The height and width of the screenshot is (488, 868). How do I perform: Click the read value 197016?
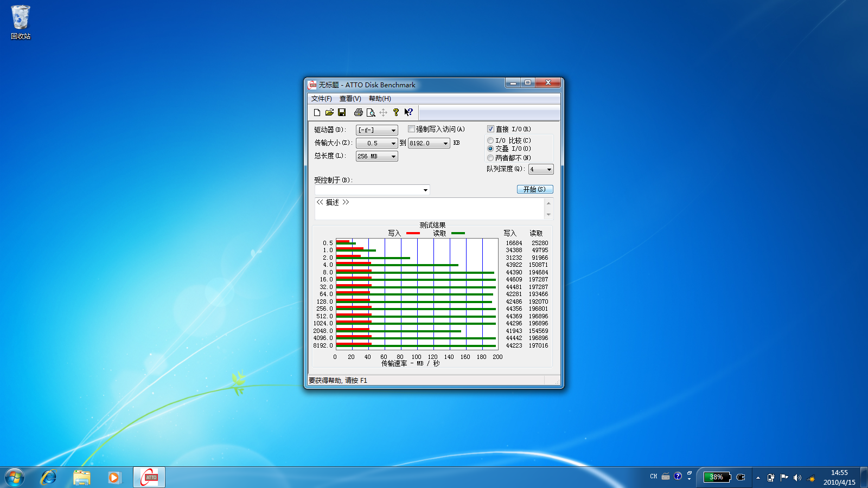(x=538, y=345)
